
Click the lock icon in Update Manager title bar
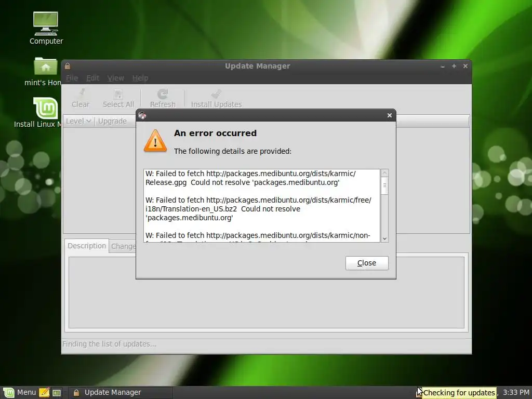point(68,66)
